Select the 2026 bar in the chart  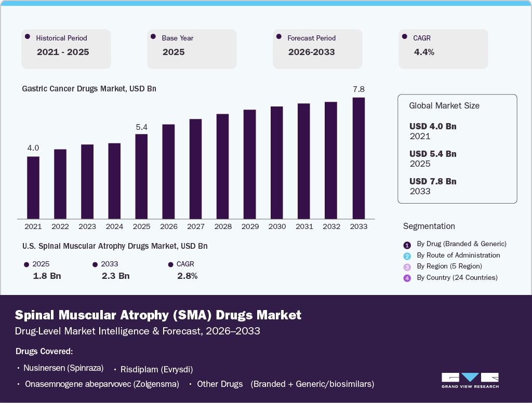tap(169, 171)
